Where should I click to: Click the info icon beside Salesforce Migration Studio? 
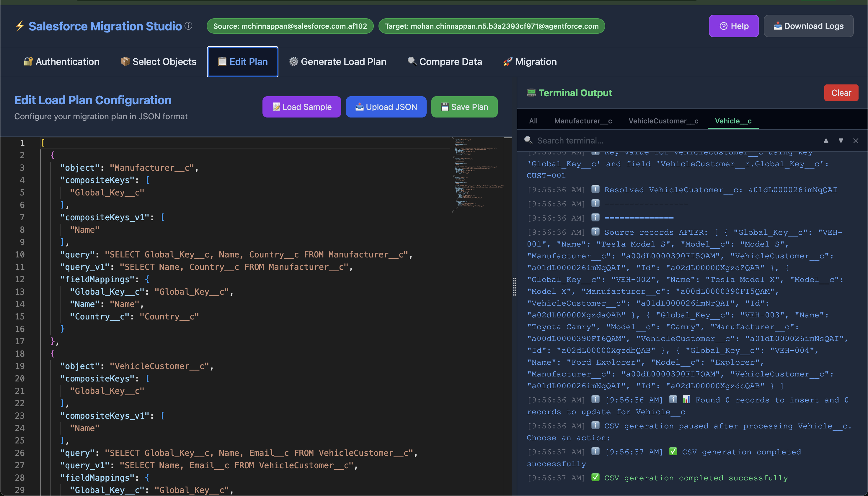click(188, 26)
